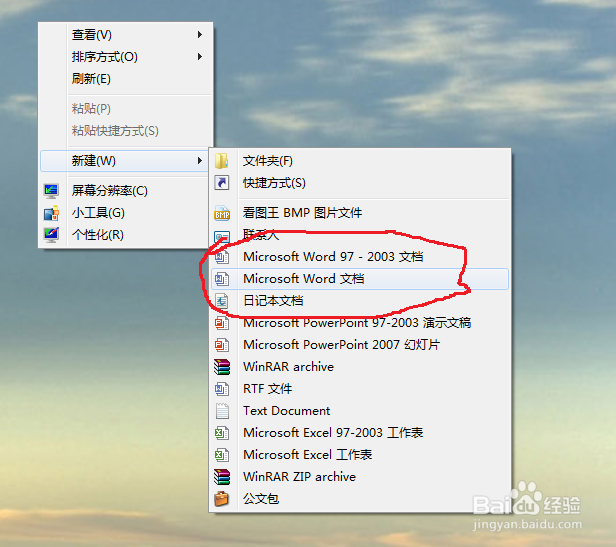Click the gadgets icon beside 小工具(G)
616x547 pixels.
tap(51, 213)
